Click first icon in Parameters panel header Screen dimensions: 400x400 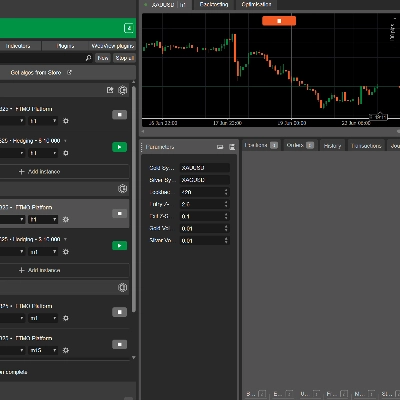click(x=220, y=147)
